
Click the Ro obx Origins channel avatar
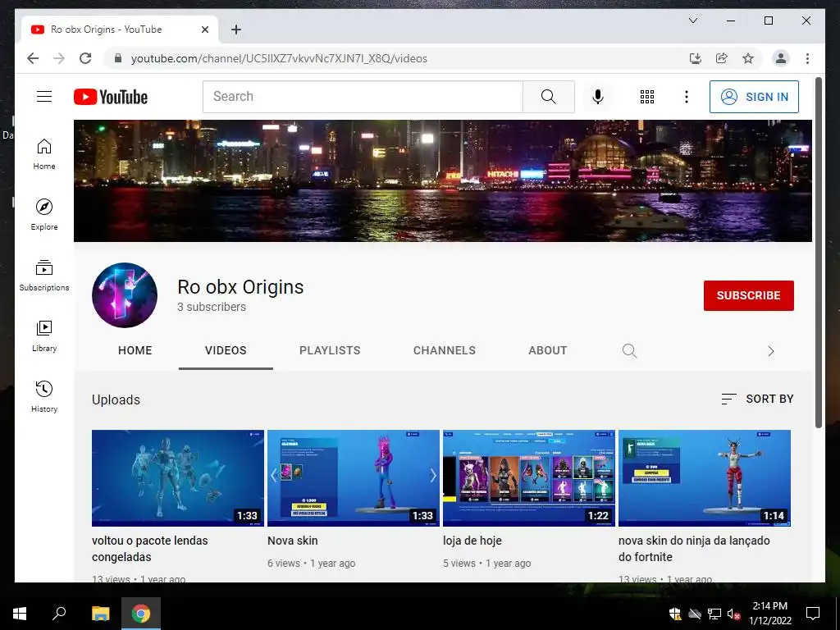pyautogui.click(x=125, y=295)
